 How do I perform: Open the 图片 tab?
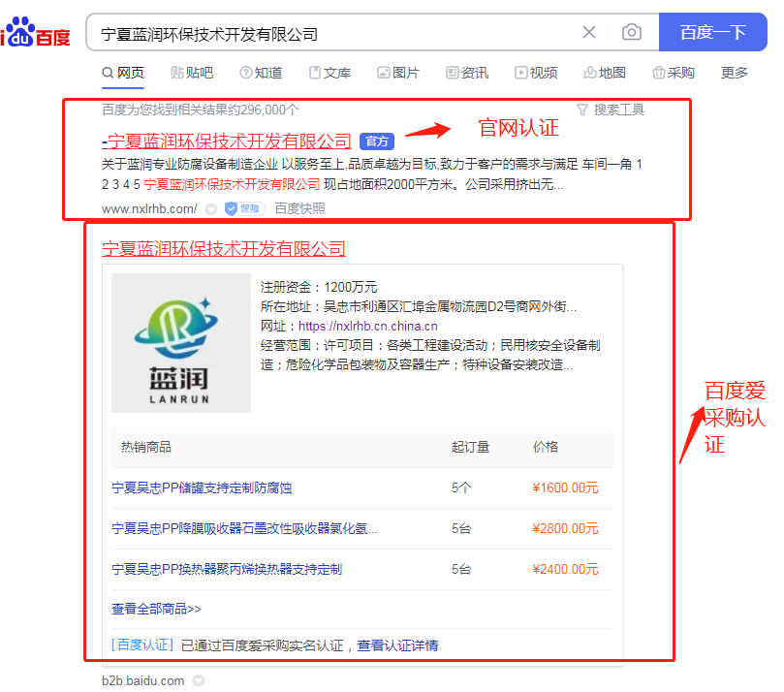[x=398, y=73]
